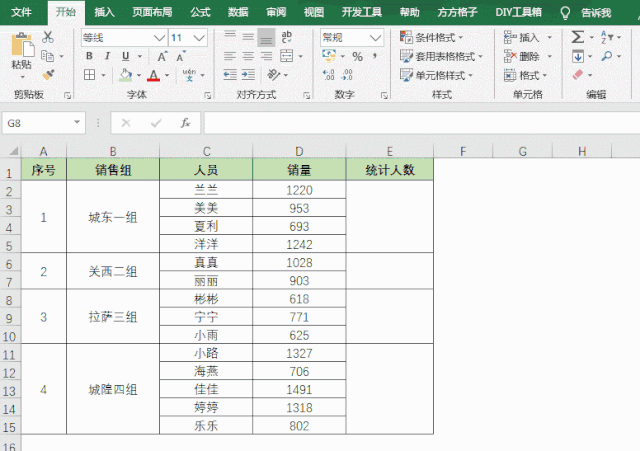Apply percent style format
The height and width of the screenshot is (451, 640).
[x=358, y=56]
